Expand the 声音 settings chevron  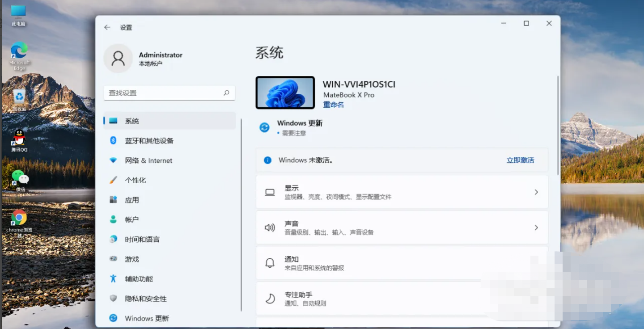tap(536, 228)
